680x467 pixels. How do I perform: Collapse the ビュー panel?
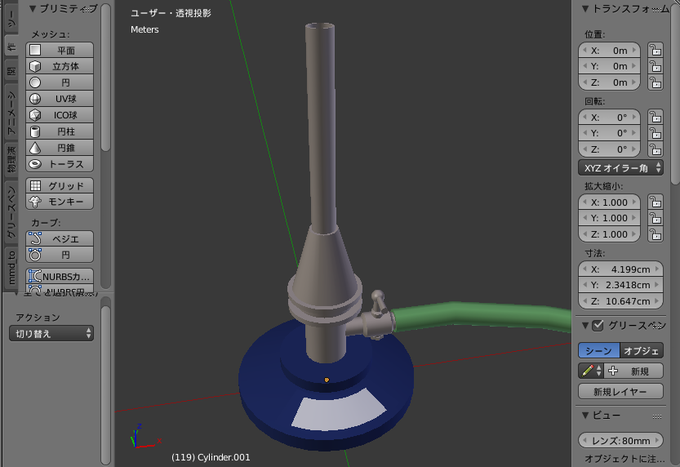[585, 415]
